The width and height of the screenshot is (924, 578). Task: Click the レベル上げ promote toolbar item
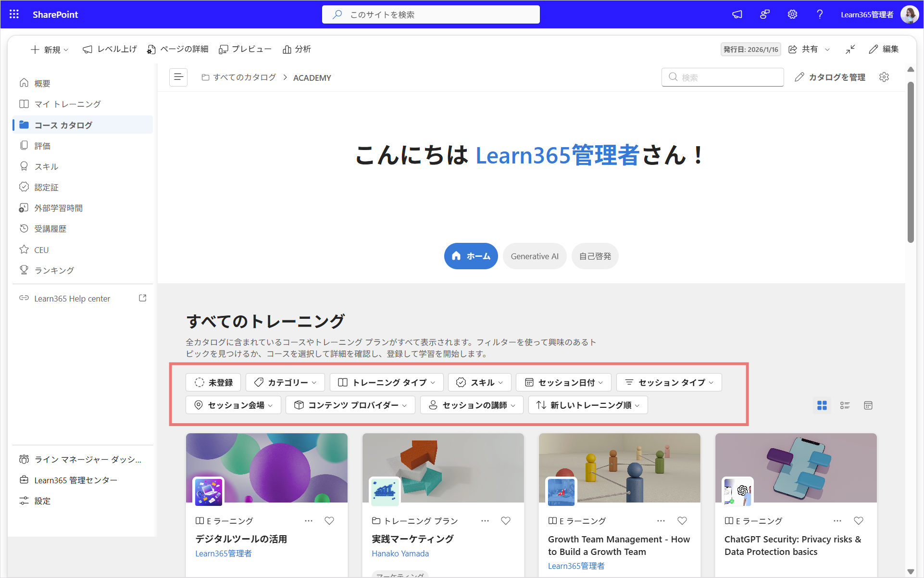coord(110,49)
